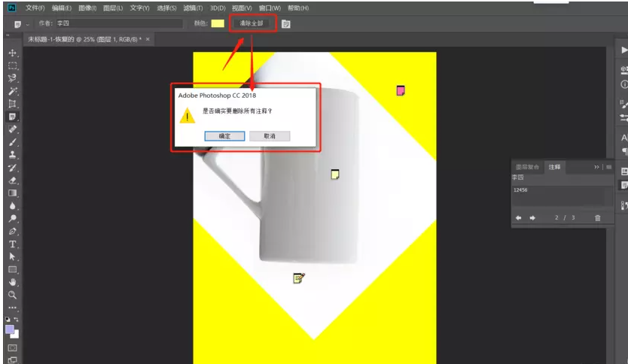The image size is (628, 364).
Task: Open the 图层(L) Layer menu
Action: [x=113, y=8]
